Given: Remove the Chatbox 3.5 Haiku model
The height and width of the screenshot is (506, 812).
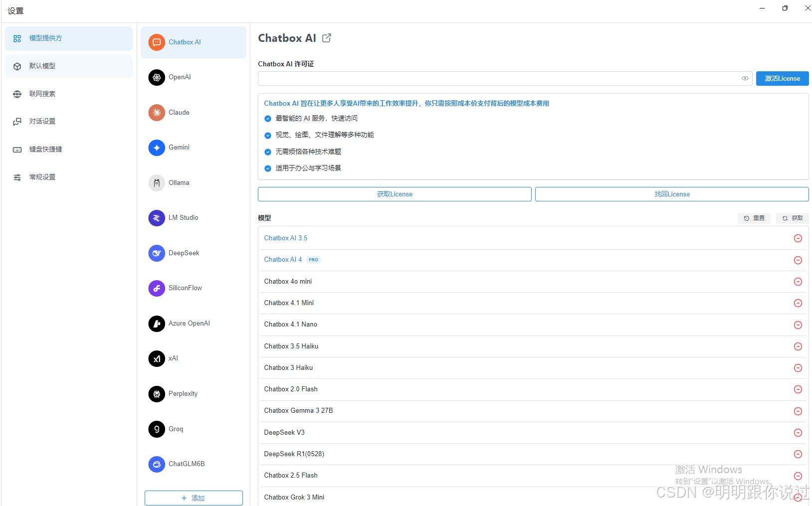Looking at the screenshot, I should coord(798,346).
